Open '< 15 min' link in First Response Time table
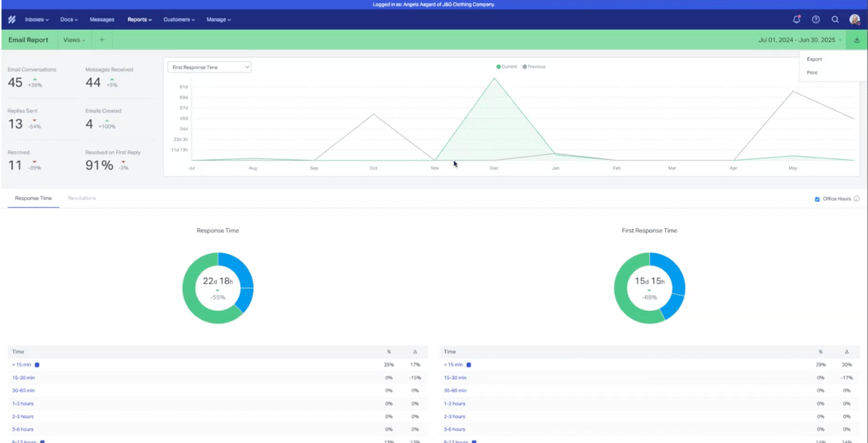 tap(453, 365)
